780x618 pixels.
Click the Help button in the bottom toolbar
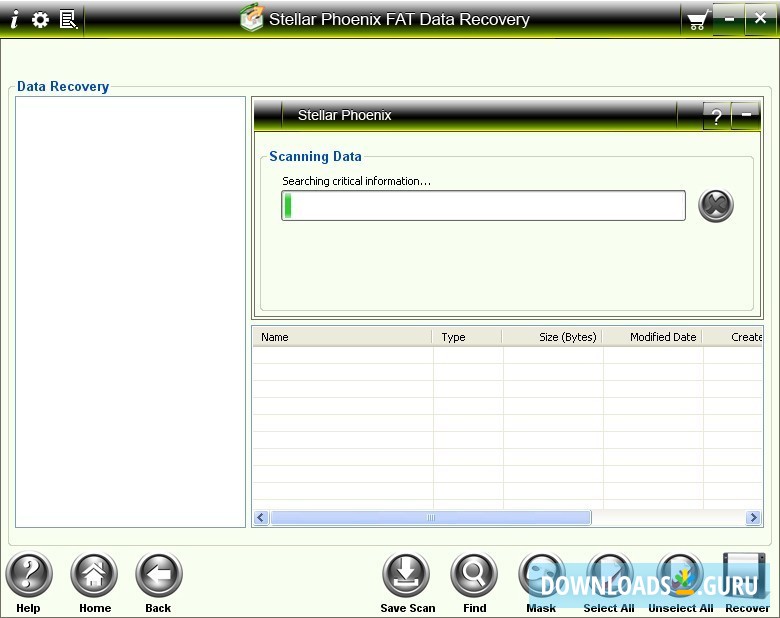[x=28, y=582]
